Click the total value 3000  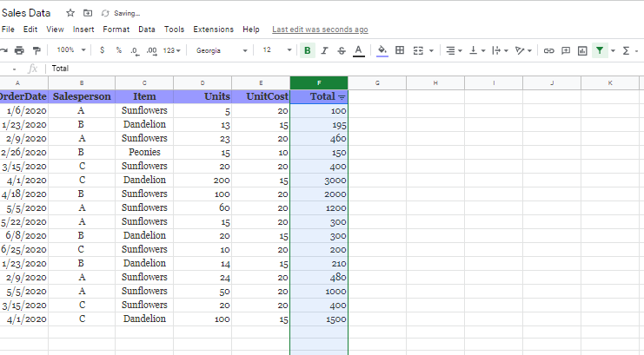tap(319, 181)
